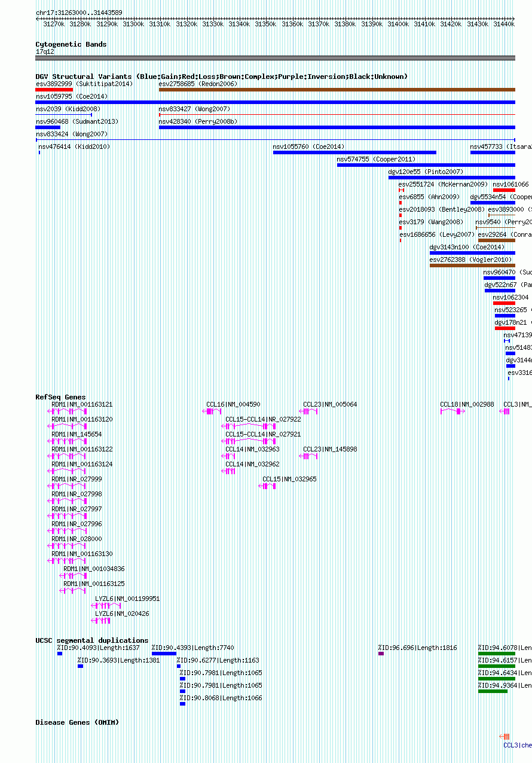This screenshot has height=763, width=532.
Task: Open transcript CCL15-CCL14|NR_027922
Action: pos(263,419)
